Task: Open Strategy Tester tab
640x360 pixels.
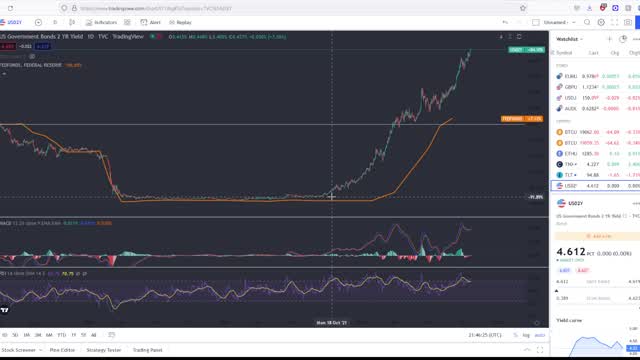Action: (x=104, y=350)
